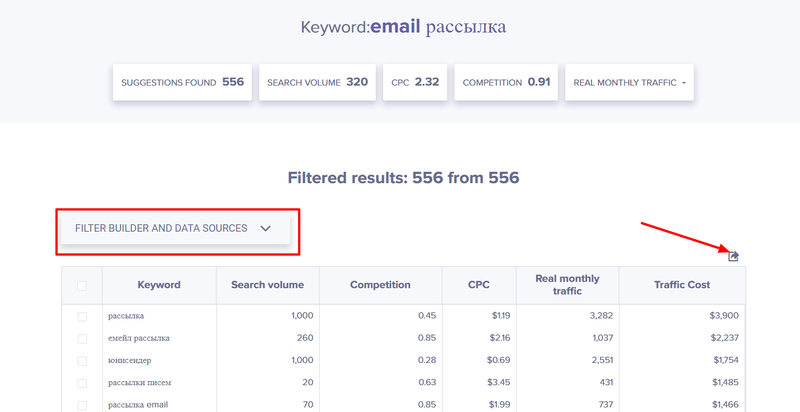The height and width of the screenshot is (412, 800).
Task: Click the Competition 0.91 summary card
Action: click(x=506, y=82)
